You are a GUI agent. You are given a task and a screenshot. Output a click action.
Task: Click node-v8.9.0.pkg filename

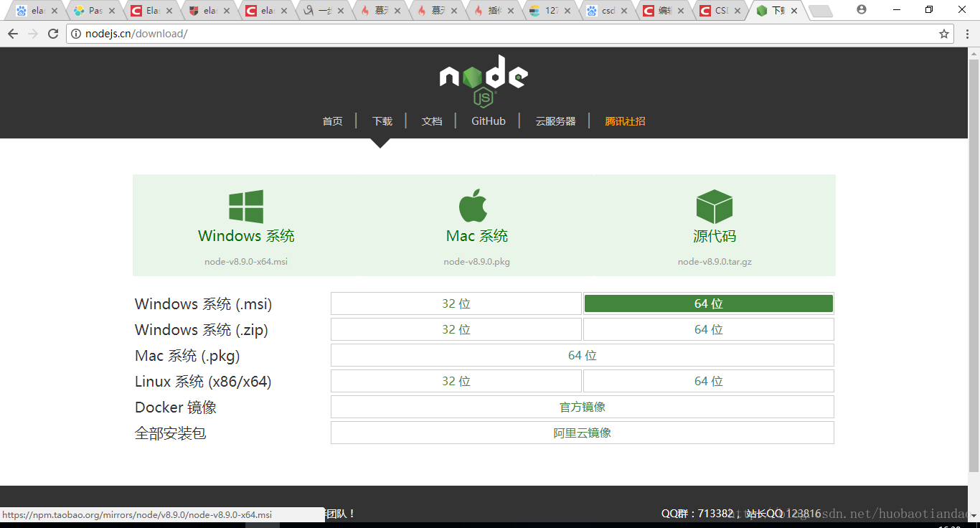(477, 262)
